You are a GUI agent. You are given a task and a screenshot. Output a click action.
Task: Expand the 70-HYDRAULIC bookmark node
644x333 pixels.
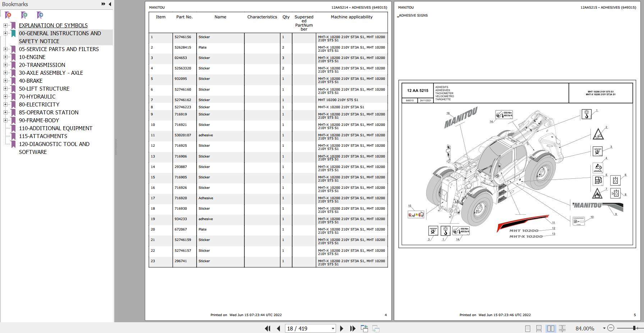5,97
